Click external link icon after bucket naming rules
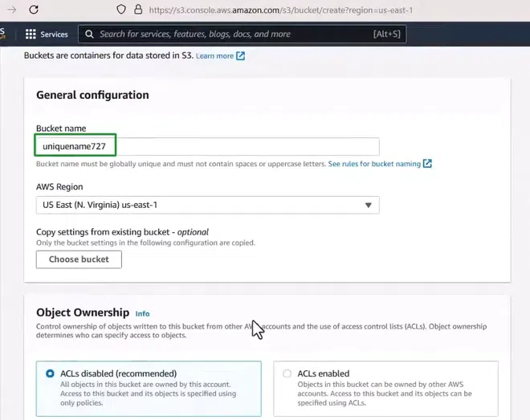530x420 pixels. (x=427, y=164)
